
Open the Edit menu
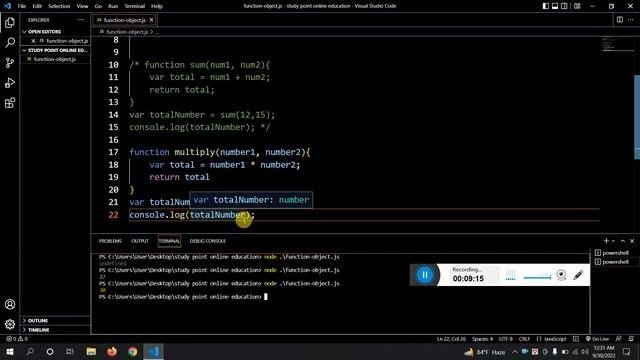point(37,6)
